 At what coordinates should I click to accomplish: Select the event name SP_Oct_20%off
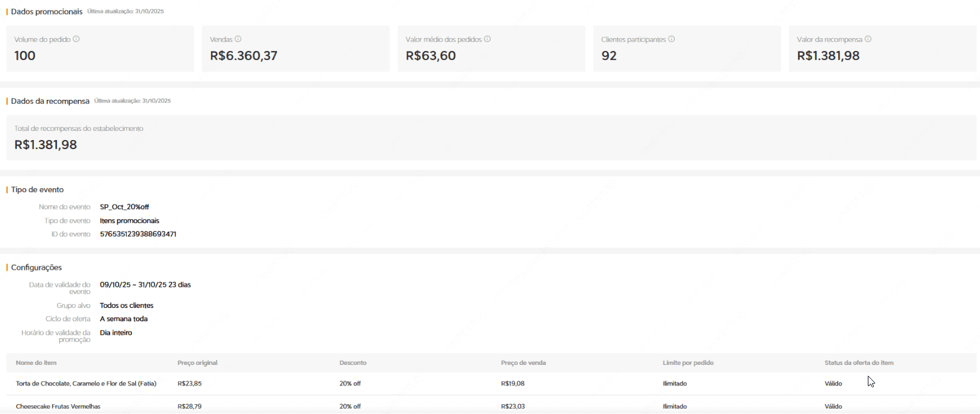[124, 207]
